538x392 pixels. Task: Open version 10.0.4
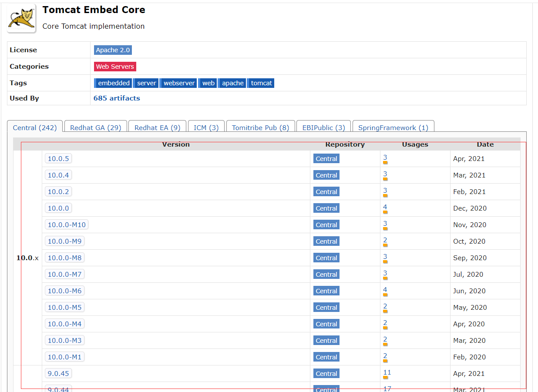click(x=58, y=175)
